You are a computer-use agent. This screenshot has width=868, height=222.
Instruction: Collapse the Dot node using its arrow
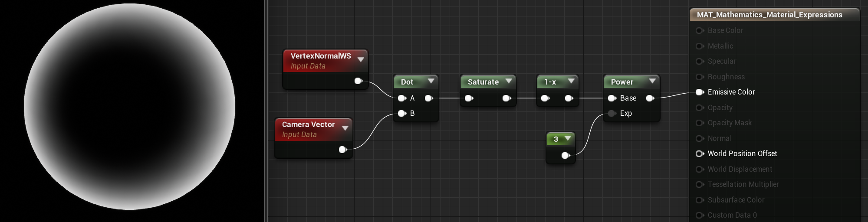[431, 81]
